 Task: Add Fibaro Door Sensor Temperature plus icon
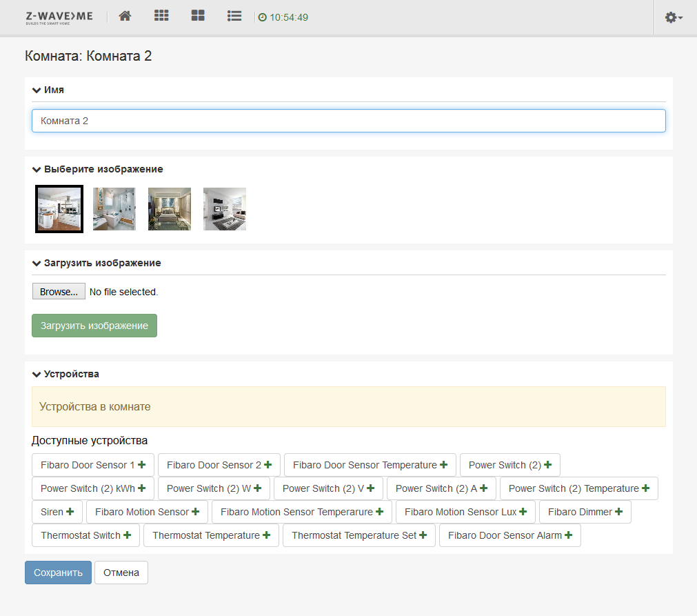(x=443, y=465)
